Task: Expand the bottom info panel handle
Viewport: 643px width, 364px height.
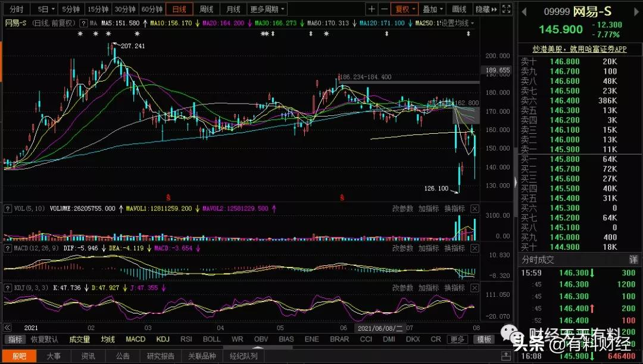Action: tap(258, 347)
